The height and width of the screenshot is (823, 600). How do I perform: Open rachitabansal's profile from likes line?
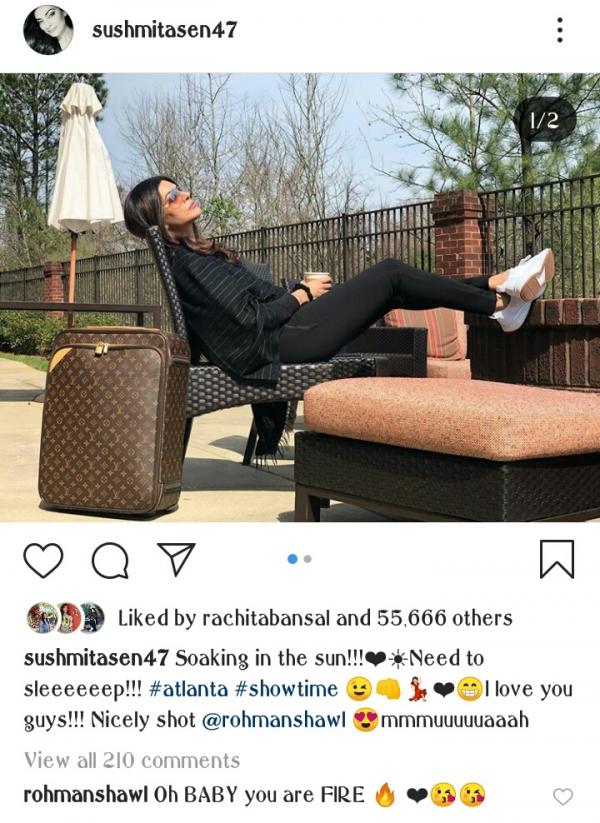[267, 618]
